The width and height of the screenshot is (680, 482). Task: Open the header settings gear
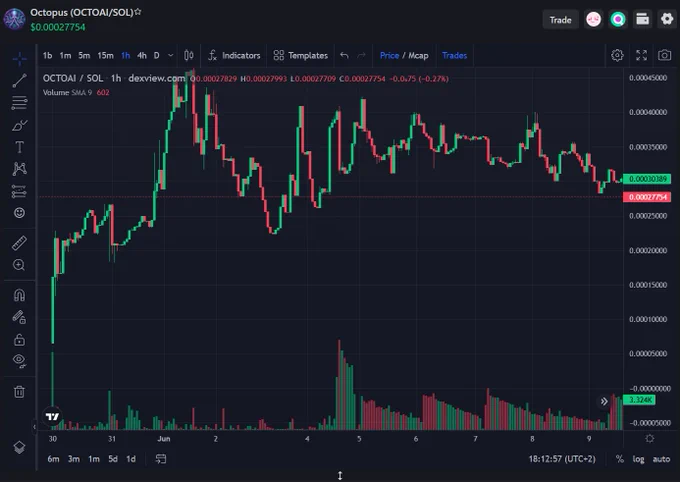pos(667,19)
